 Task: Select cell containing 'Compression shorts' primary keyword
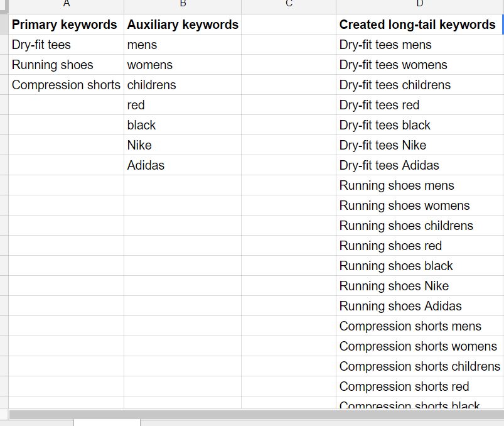pos(66,85)
